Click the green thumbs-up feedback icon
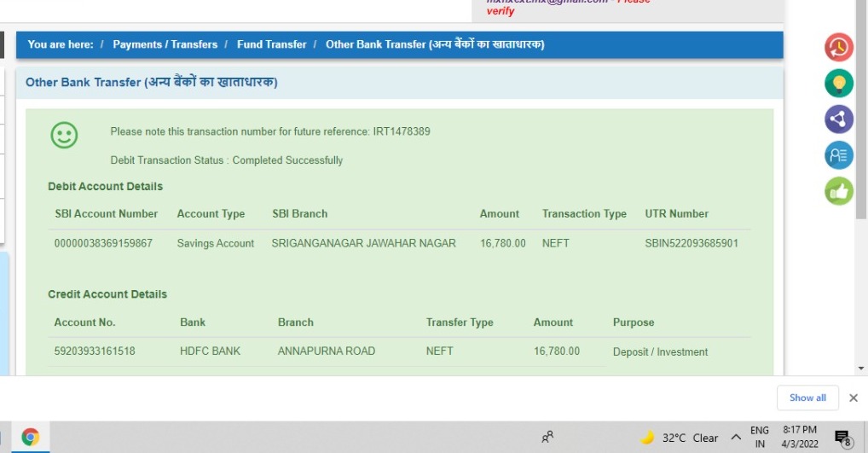 839,191
